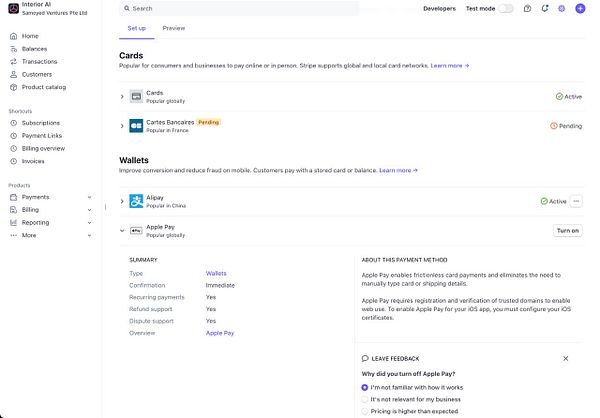Viewport: 600px width, 418px height.
Task: Collapse the Apple Pay row
Action: tap(122, 230)
